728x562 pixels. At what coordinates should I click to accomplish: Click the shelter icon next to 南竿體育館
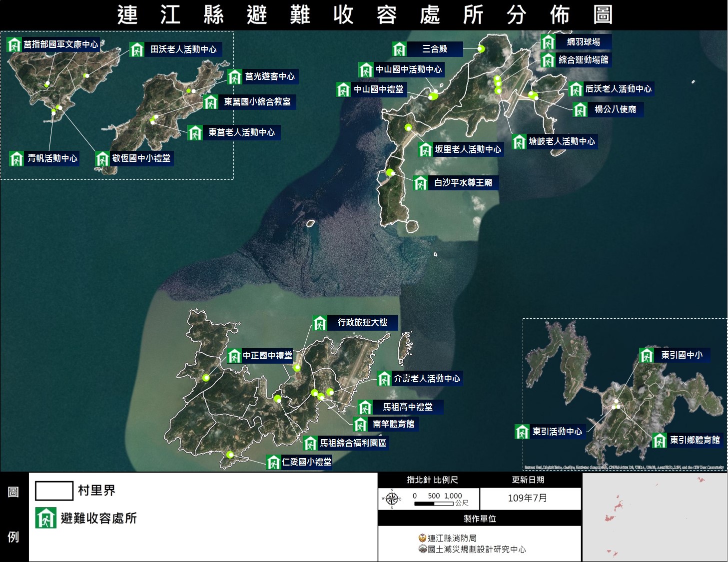[360, 424]
